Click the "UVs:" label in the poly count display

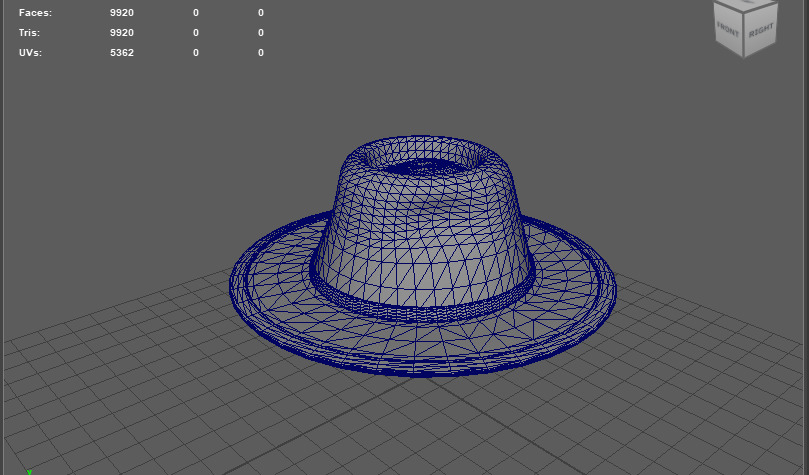[x=30, y=53]
